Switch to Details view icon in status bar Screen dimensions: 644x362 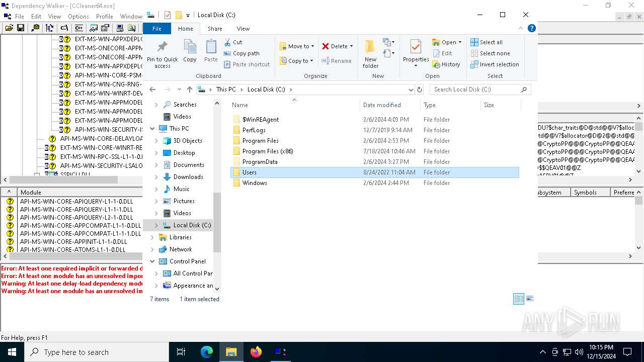(519, 299)
